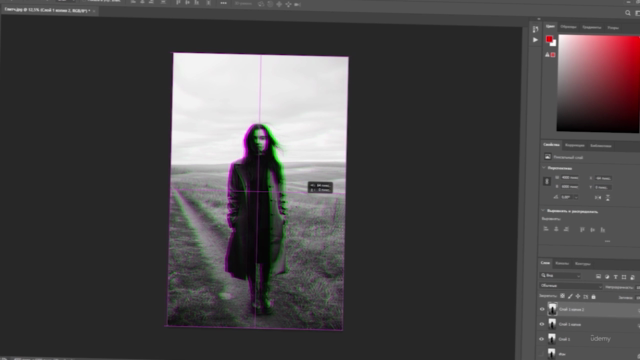Open the History panel icon

point(535,29)
